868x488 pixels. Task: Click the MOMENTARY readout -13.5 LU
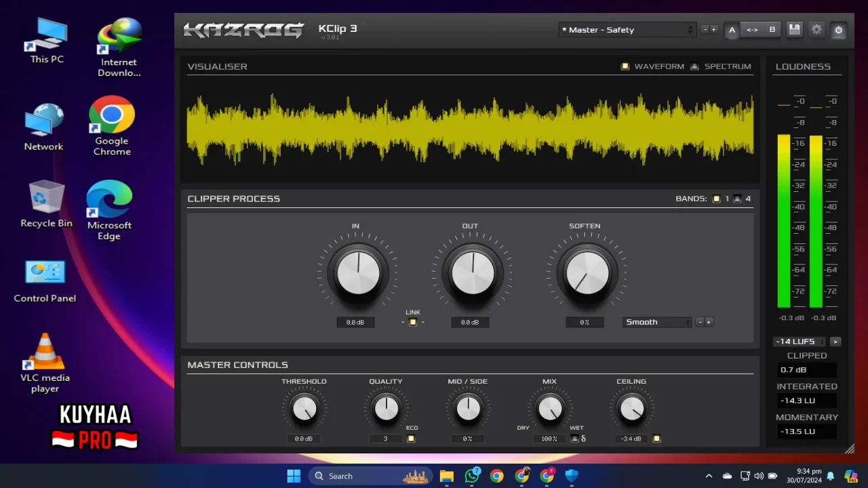[807, 431]
